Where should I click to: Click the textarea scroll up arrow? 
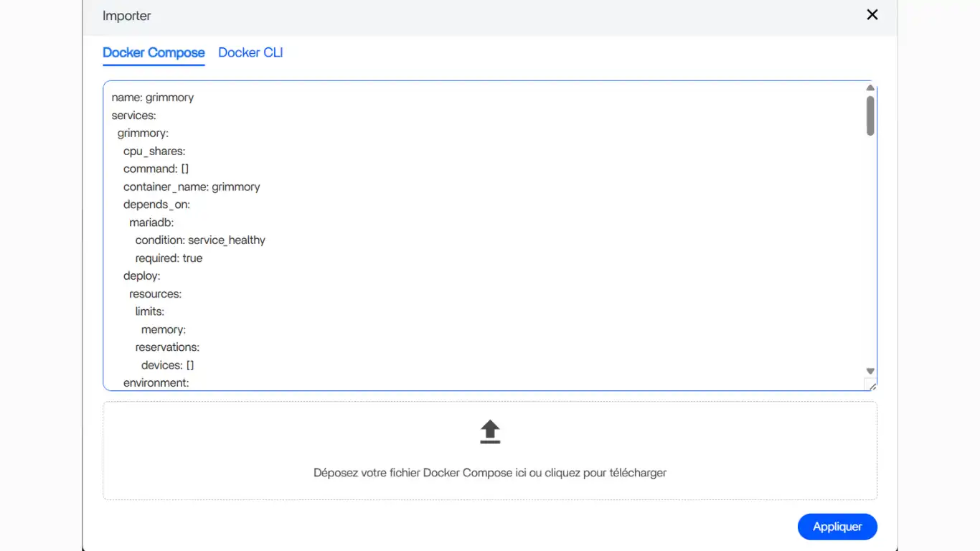[870, 88]
